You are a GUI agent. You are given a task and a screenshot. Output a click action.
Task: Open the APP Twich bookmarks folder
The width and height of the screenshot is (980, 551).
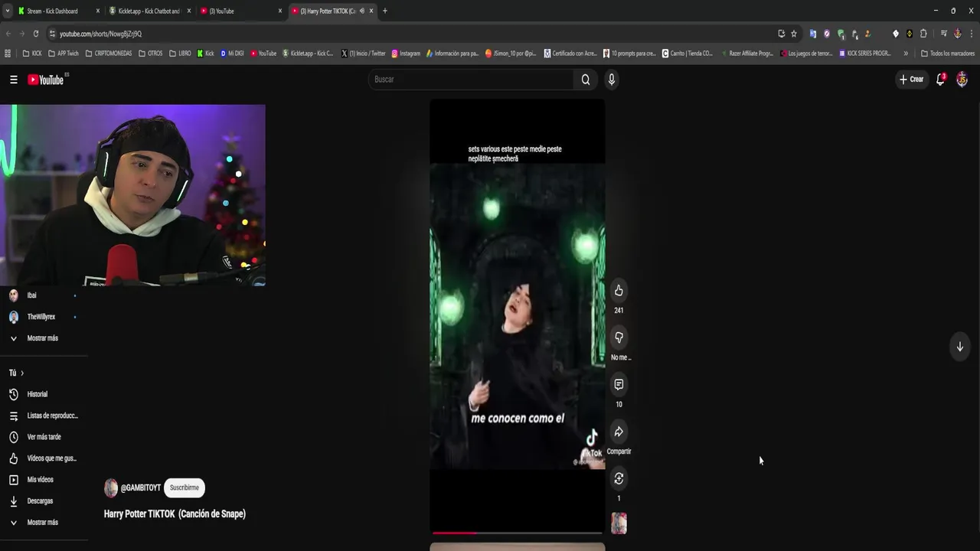tap(64, 54)
